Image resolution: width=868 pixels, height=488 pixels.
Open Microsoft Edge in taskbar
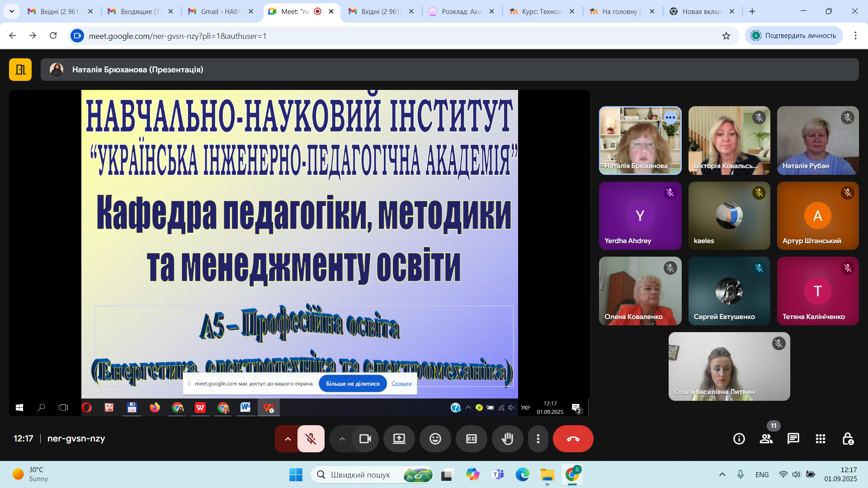pyautogui.click(x=523, y=475)
